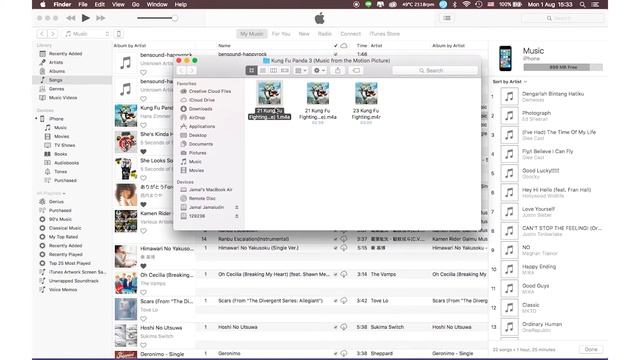Open the Sort by Artist dropdown
Viewport: 640px width, 360px height.
[x=509, y=82]
